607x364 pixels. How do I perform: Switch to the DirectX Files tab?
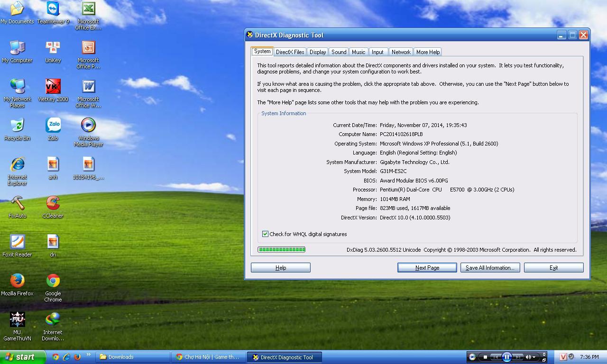(290, 52)
